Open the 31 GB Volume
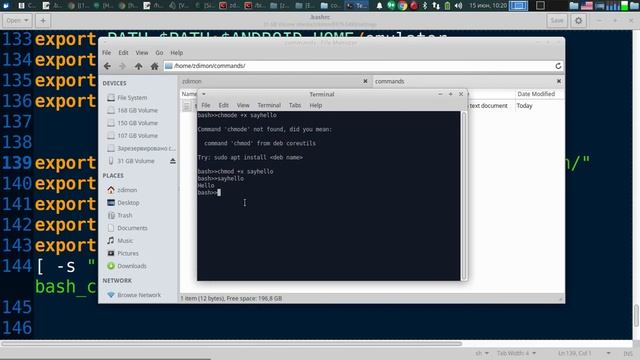 [135, 161]
